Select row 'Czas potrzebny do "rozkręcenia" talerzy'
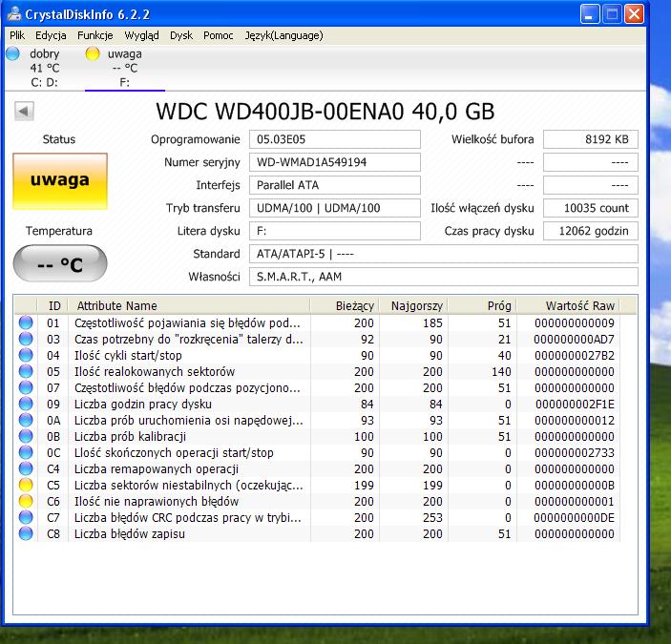The image size is (671, 644). click(317, 339)
